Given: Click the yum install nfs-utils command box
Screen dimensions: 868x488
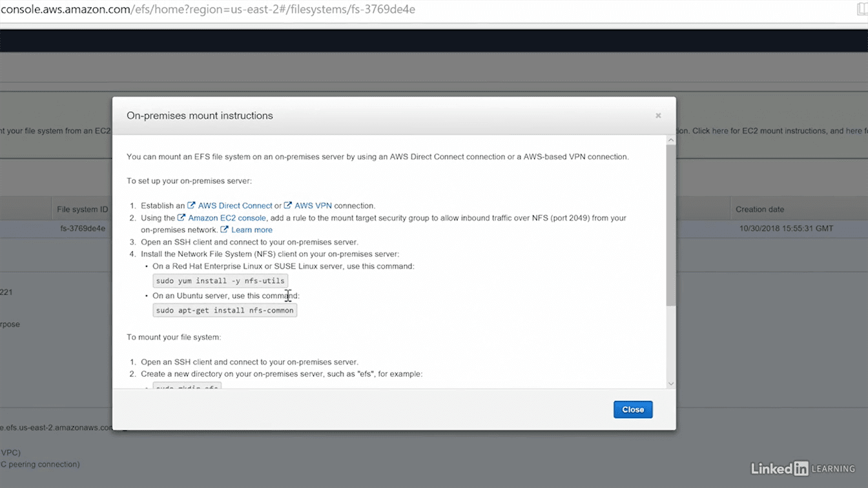Looking at the screenshot, I should coord(220,281).
